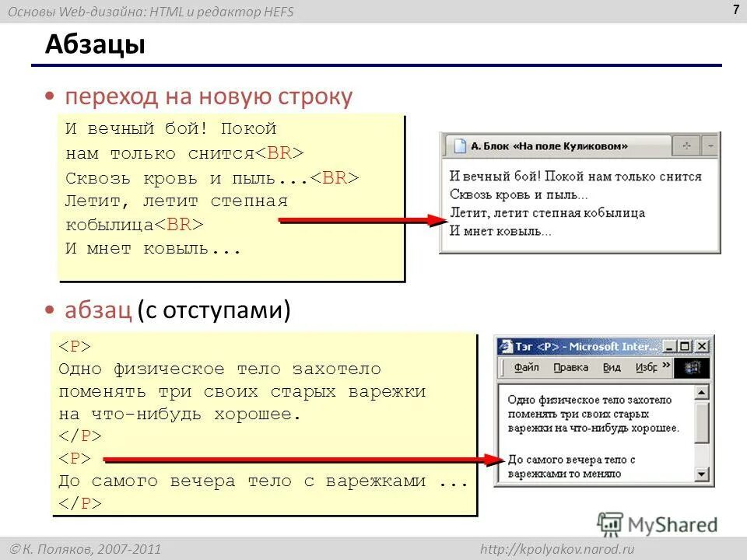This screenshot has height=560, width=747.
Task: Click the browser line 'Сквозь кровь и пыль...'
Action: (x=519, y=194)
